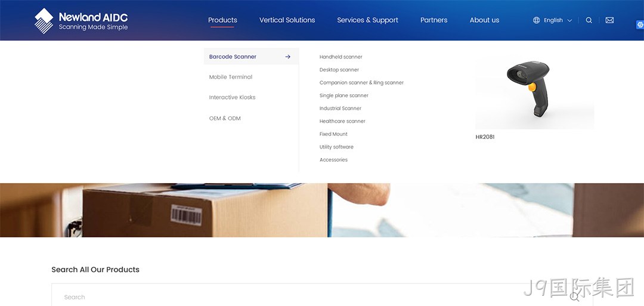Select OEM & ODM category
This screenshot has width=644, height=306.
[x=225, y=118]
